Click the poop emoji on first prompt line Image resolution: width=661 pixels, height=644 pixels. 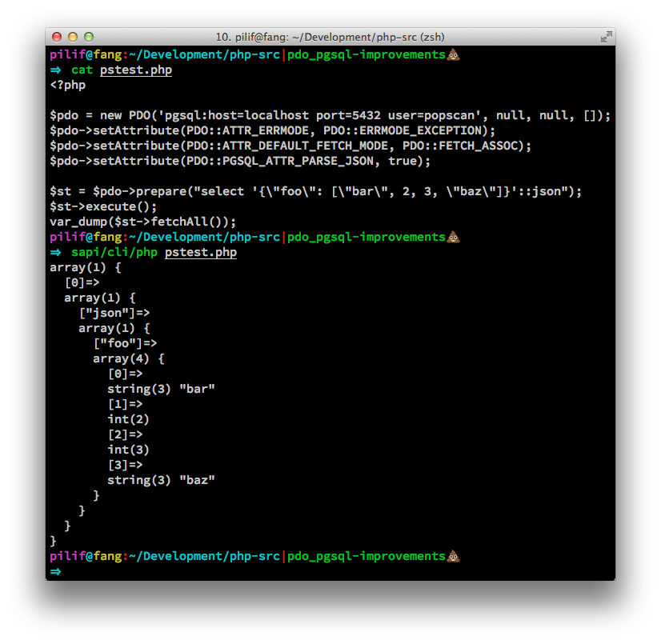(453, 54)
